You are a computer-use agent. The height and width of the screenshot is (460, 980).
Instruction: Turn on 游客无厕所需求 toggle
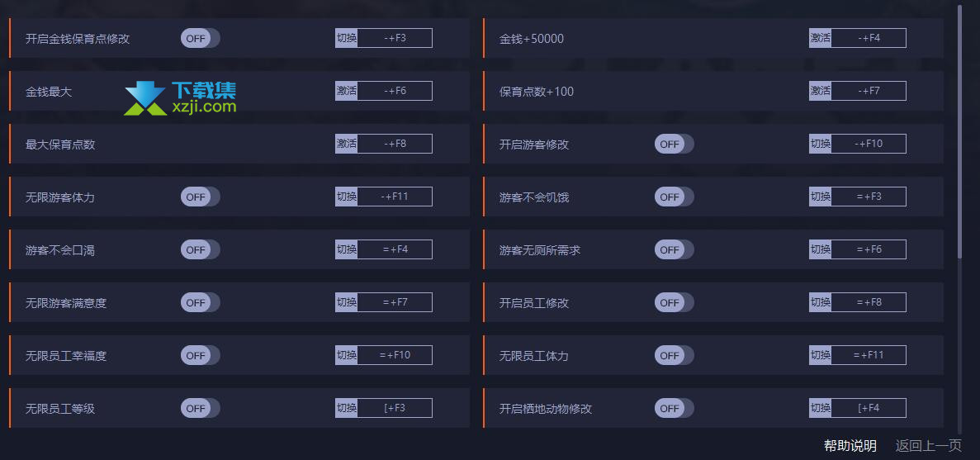pos(675,249)
